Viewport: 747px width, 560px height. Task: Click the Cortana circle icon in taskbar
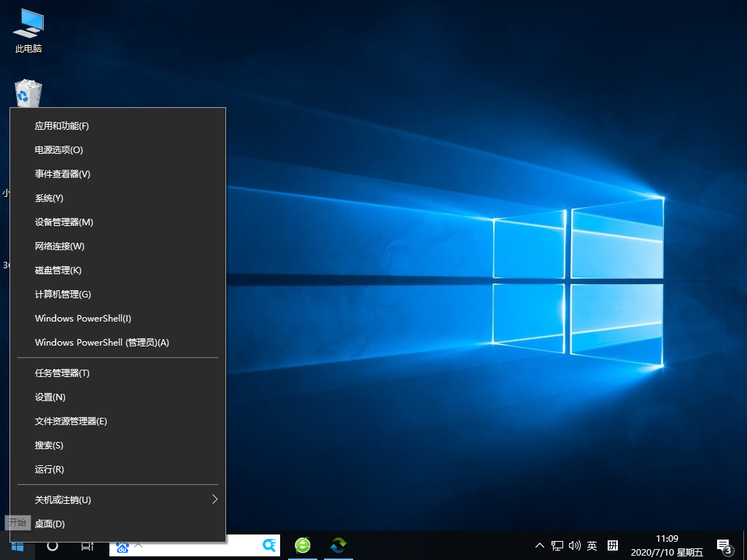click(53, 545)
